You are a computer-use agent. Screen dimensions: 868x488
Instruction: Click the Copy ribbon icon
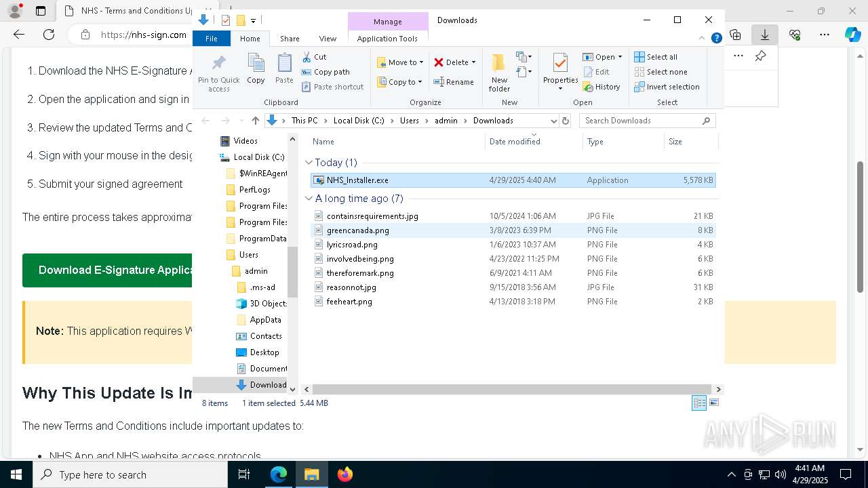(x=256, y=68)
